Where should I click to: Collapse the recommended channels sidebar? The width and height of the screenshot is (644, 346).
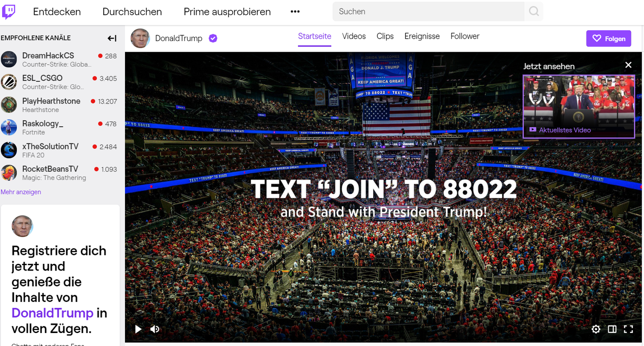pyautogui.click(x=112, y=38)
